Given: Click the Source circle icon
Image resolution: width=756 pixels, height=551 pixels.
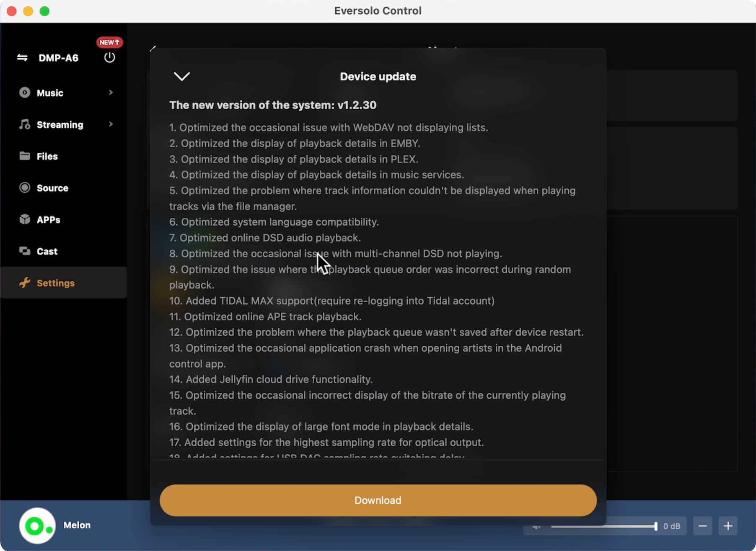Looking at the screenshot, I should point(25,188).
